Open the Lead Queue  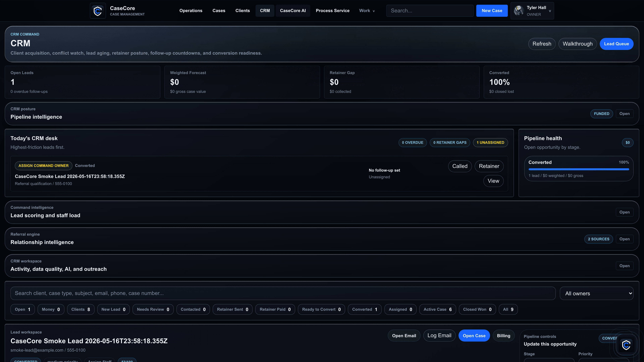tap(616, 44)
